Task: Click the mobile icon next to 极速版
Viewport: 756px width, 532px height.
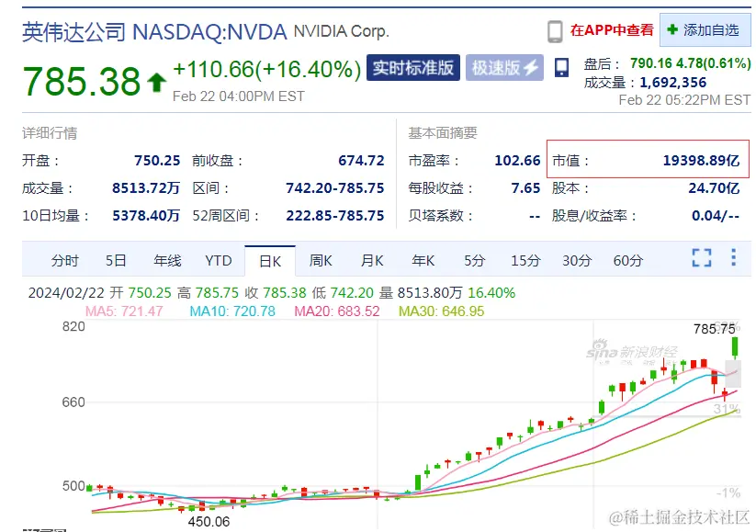Action: (x=561, y=68)
